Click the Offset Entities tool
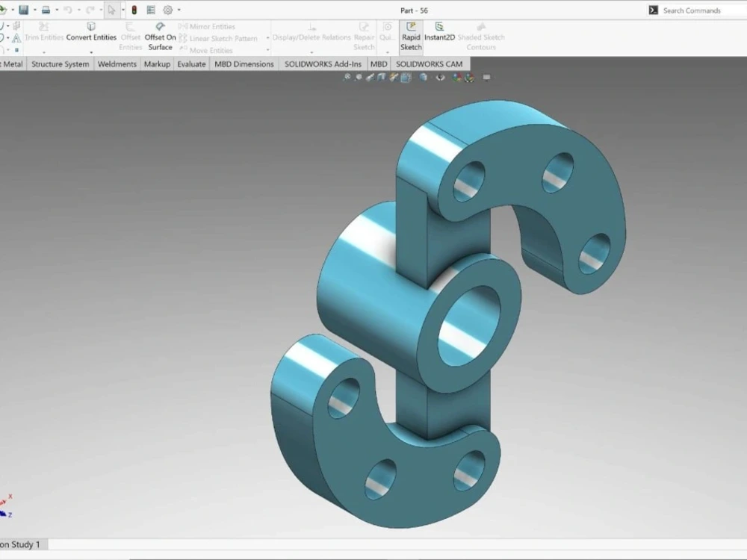 (x=130, y=36)
